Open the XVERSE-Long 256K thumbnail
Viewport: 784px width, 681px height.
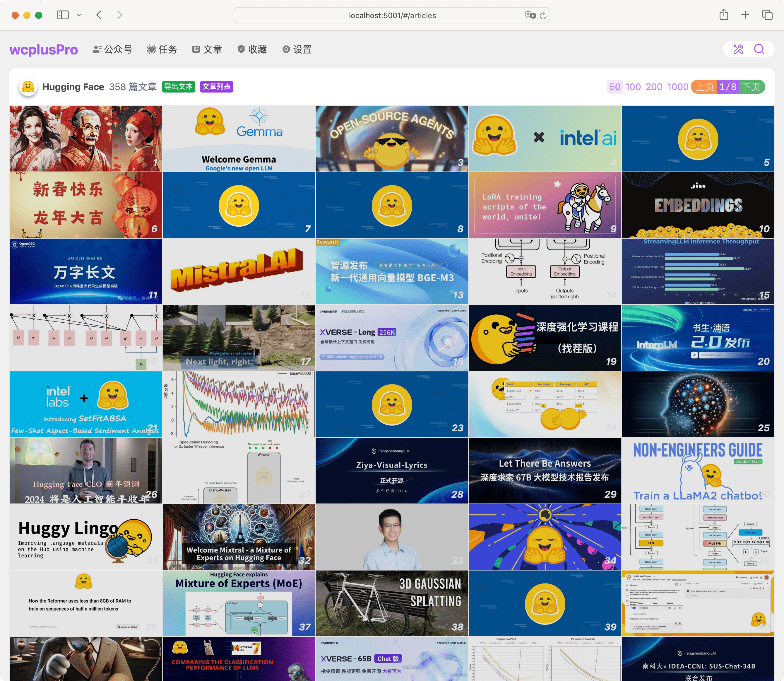point(392,338)
